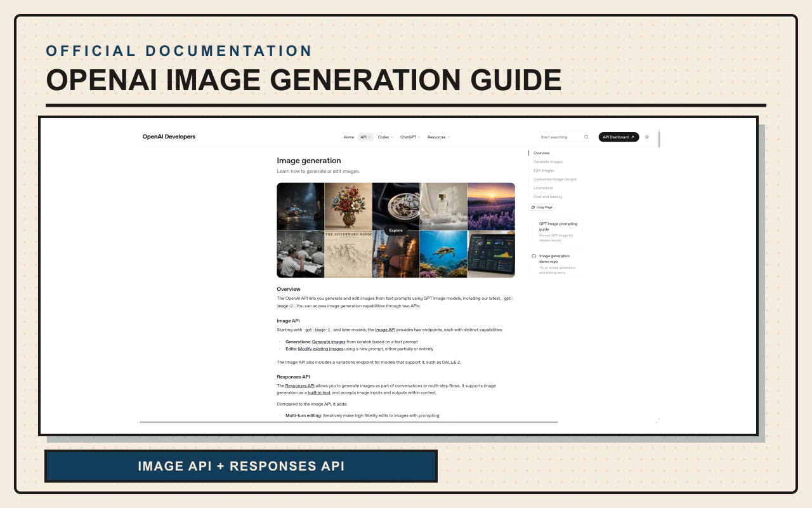
Task: Click the Image generation page heading
Action: pyautogui.click(x=309, y=161)
